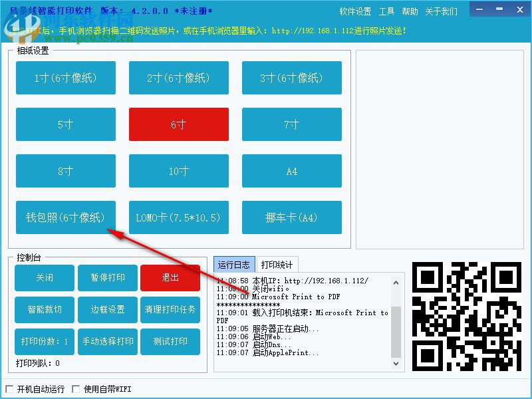Click 清理打印任务 to clear jobs
Viewport: 532px width, 399px height.
tap(170, 309)
